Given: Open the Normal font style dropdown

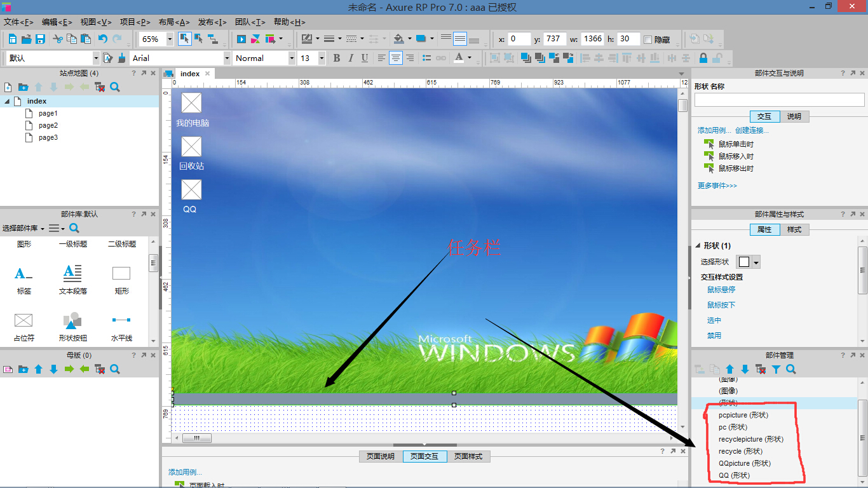Looking at the screenshot, I should pyautogui.click(x=292, y=58).
